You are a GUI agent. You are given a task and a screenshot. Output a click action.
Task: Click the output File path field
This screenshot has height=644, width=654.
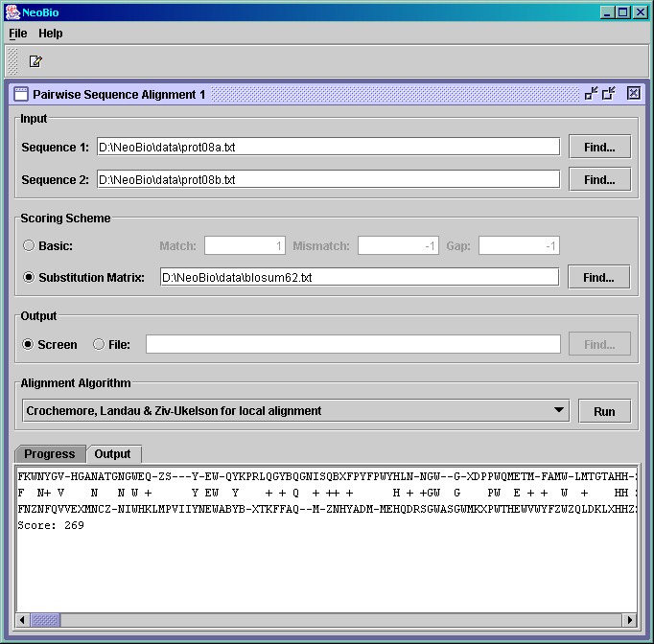pyautogui.click(x=353, y=344)
